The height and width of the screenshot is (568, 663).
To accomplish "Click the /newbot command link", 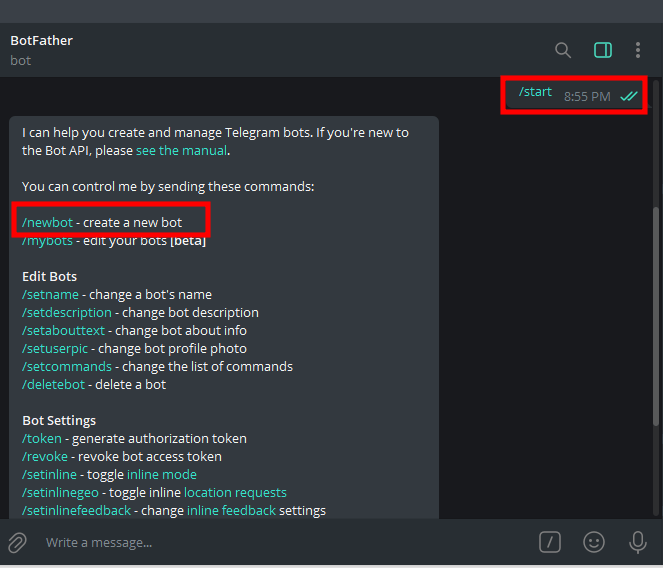I will pyautogui.click(x=47, y=222).
